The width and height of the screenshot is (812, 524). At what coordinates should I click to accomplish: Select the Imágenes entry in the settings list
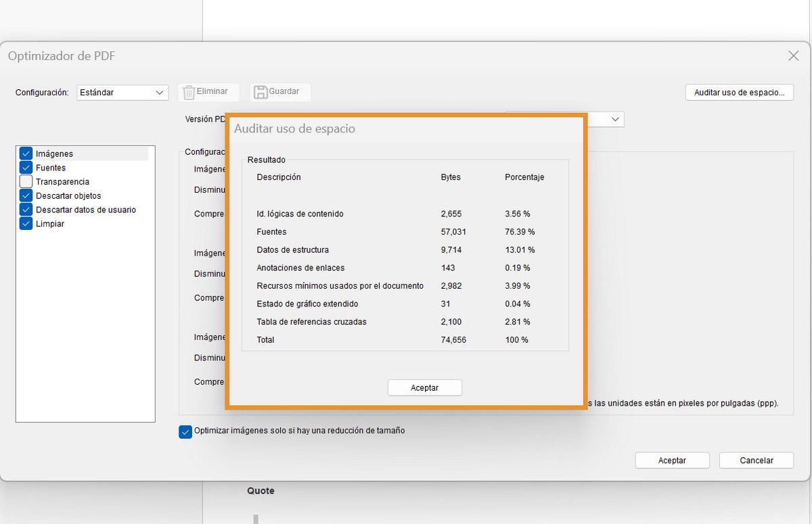click(x=53, y=153)
